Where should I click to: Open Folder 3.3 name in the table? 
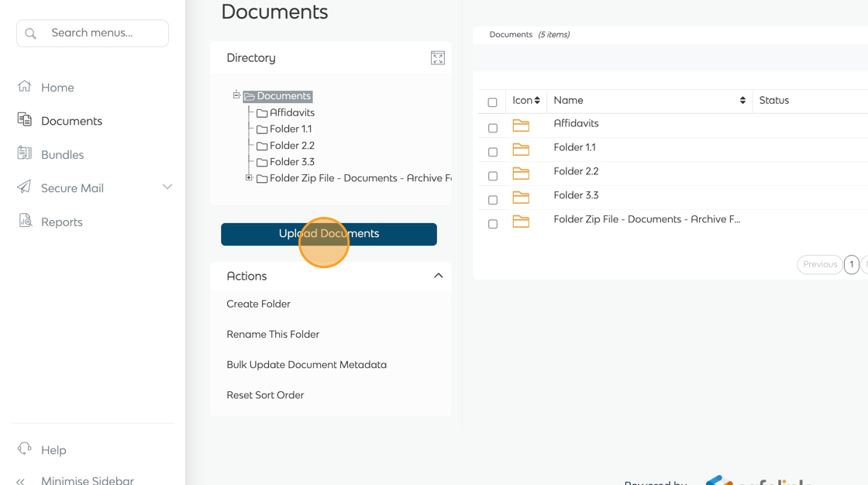click(x=577, y=195)
